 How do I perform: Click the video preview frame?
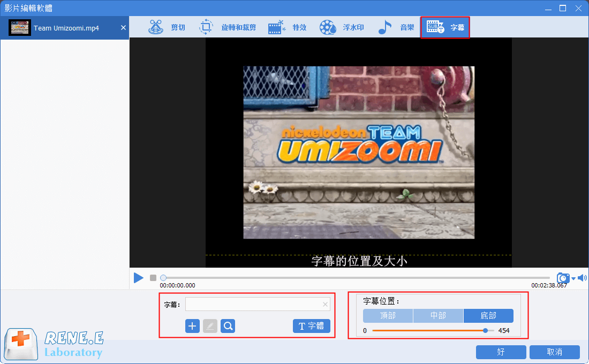[x=359, y=152]
